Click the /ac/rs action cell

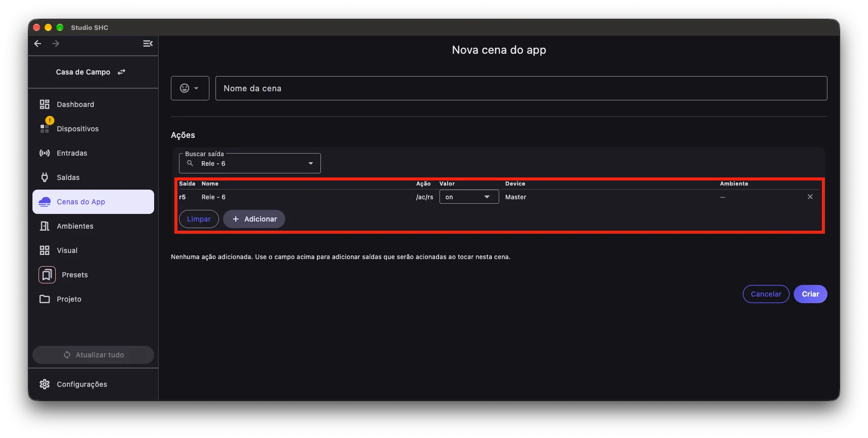click(x=425, y=197)
